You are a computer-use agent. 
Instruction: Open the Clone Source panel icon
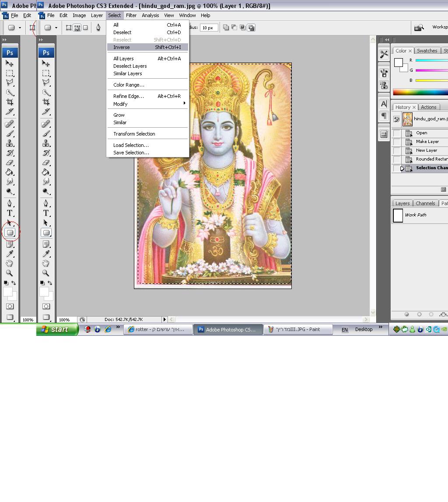(384, 85)
